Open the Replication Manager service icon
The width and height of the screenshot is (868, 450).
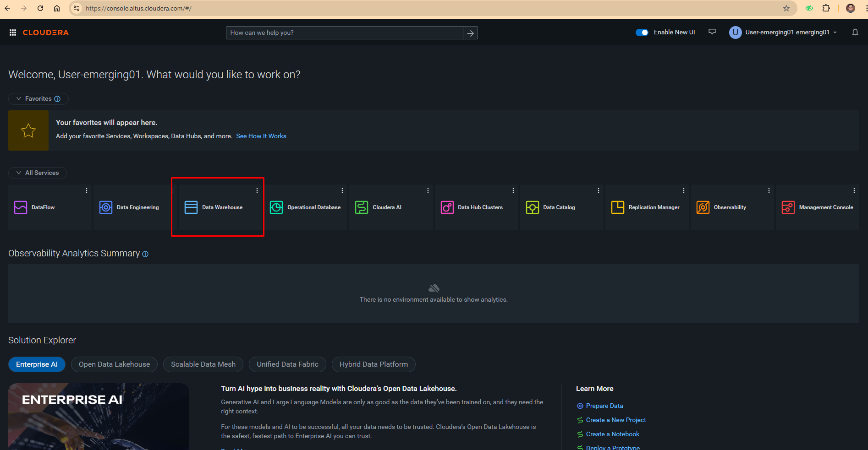(x=618, y=207)
